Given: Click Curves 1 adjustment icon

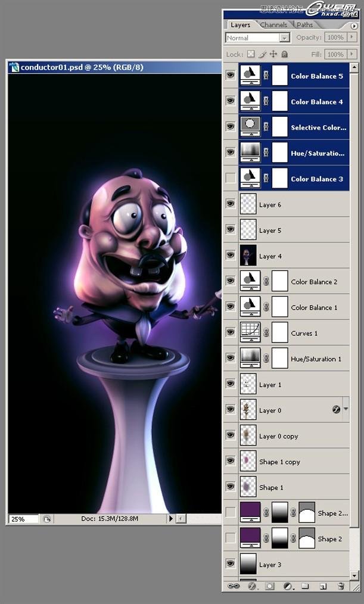Looking at the screenshot, I should 250,332.
